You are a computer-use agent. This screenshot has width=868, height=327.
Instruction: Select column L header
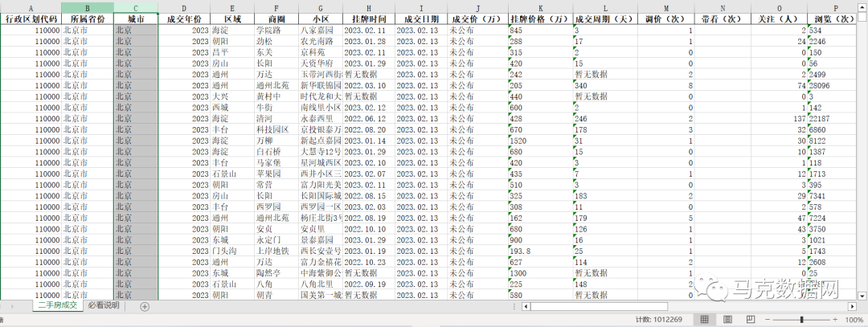coord(605,8)
